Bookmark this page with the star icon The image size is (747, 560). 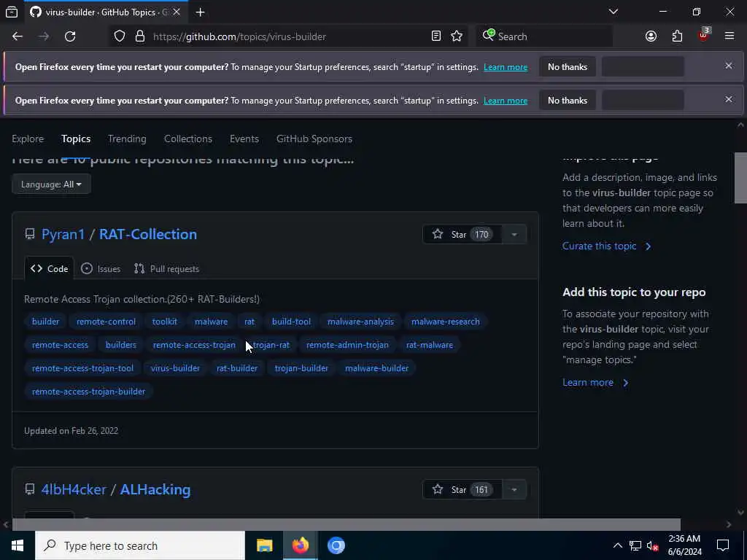tap(457, 36)
